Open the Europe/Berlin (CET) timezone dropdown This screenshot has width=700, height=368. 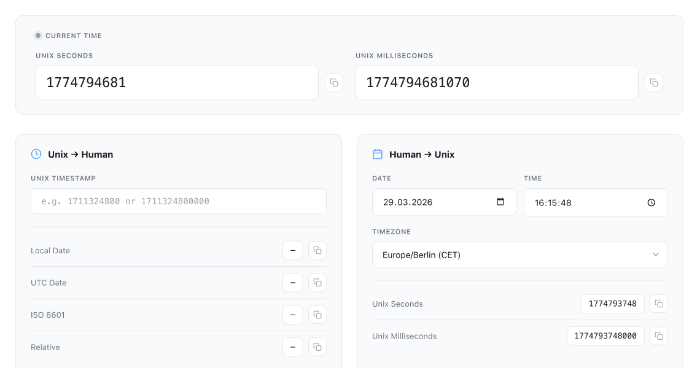(520, 255)
